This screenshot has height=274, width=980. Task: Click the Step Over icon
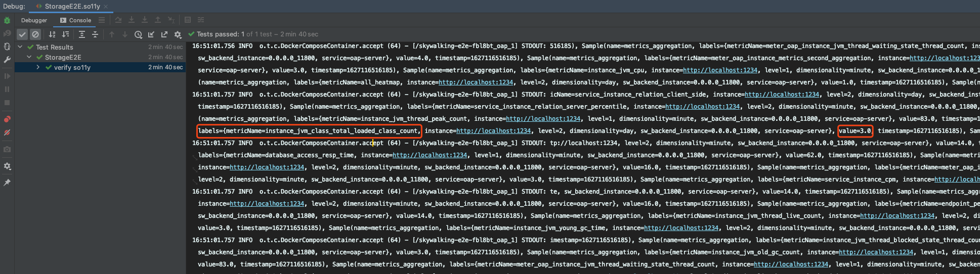[x=118, y=20]
